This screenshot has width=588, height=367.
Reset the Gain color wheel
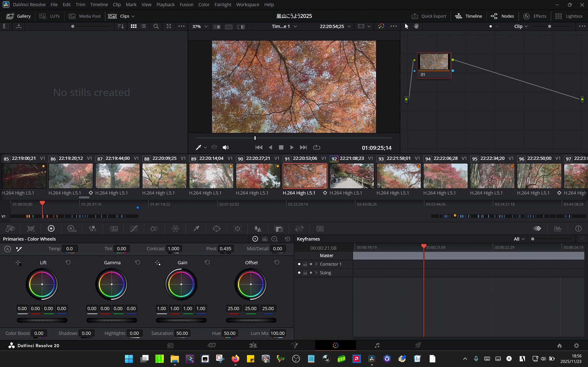pyautogui.click(x=207, y=262)
